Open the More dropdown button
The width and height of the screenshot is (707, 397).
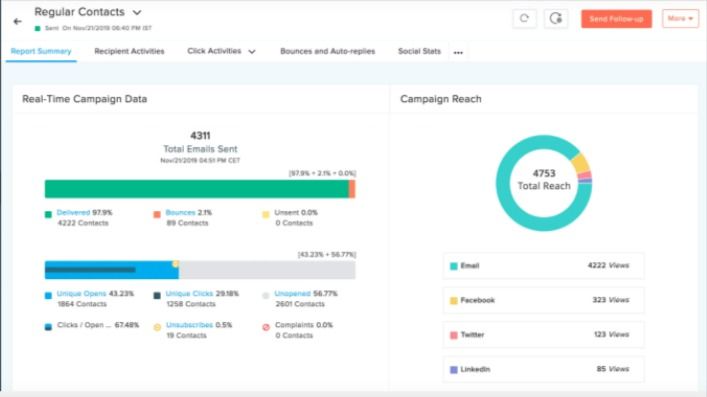[x=680, y=18]
